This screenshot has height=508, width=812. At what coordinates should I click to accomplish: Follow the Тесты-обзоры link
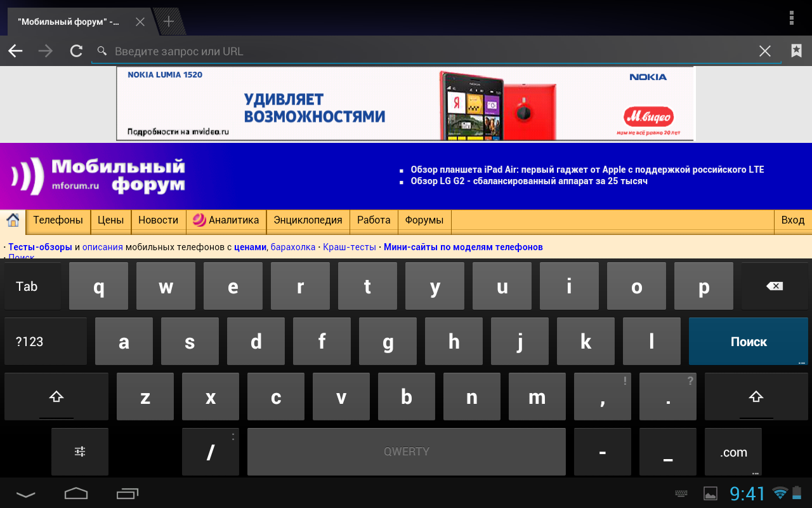pos(40,247)
